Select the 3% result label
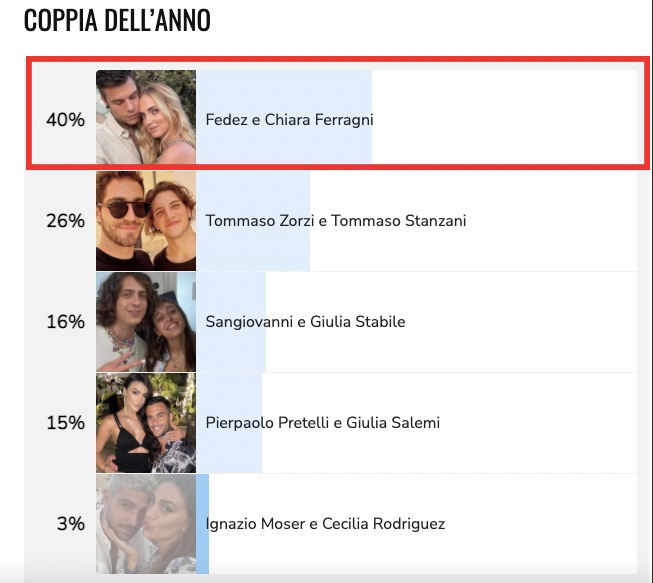Viewport: 653px width, 583px height. point(71,523)
